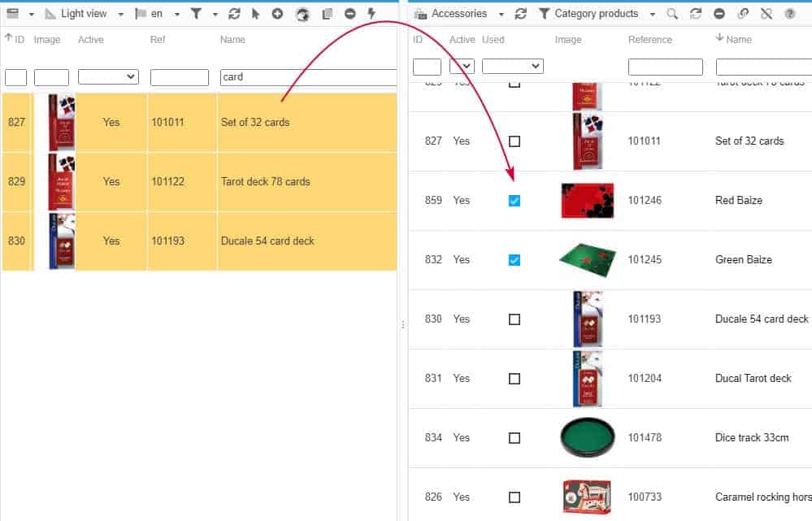Click the plus circle add icon
Screen dimensions: 812x521
(278, 14)
